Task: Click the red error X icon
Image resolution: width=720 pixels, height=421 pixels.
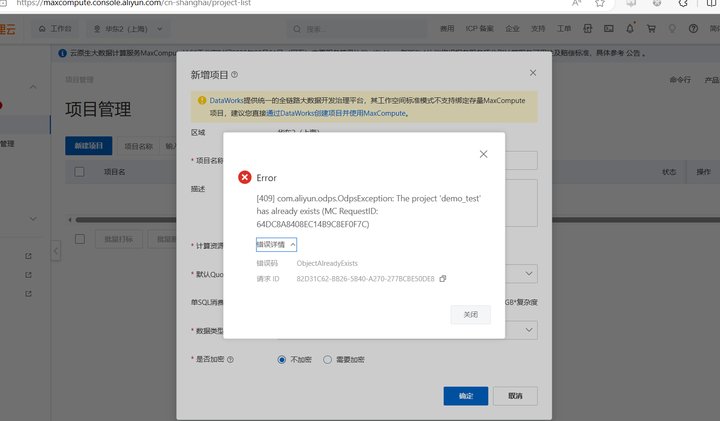Action: (x=245, y=177)
